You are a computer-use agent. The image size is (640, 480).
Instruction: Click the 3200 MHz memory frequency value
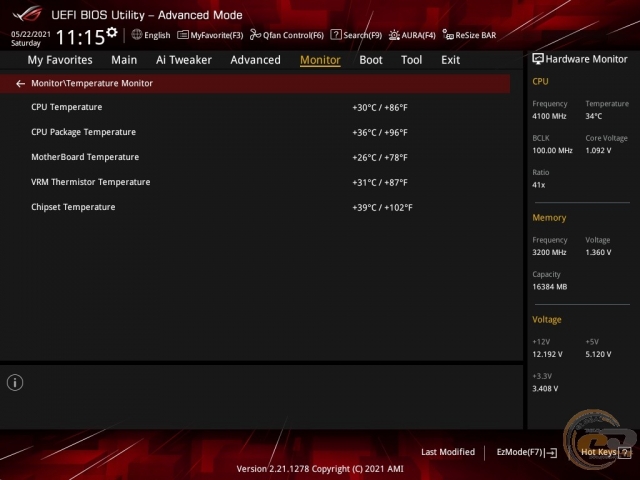tap(549, 253)
